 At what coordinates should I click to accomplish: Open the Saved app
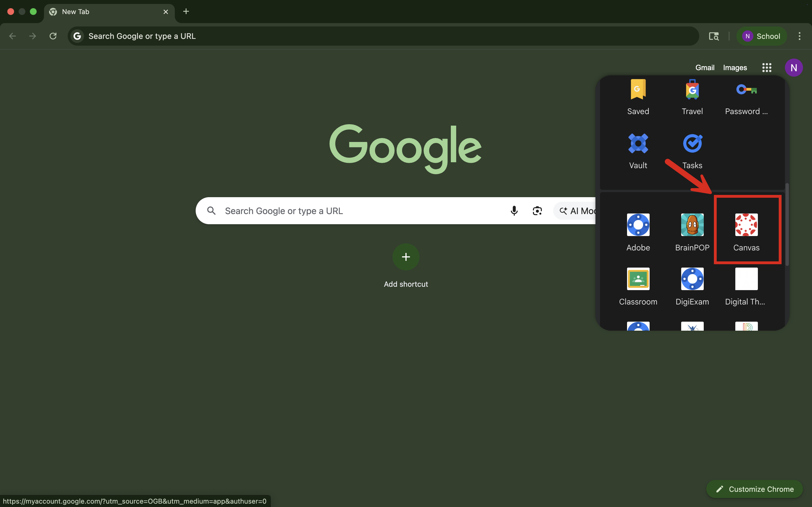tap(638, 90)
